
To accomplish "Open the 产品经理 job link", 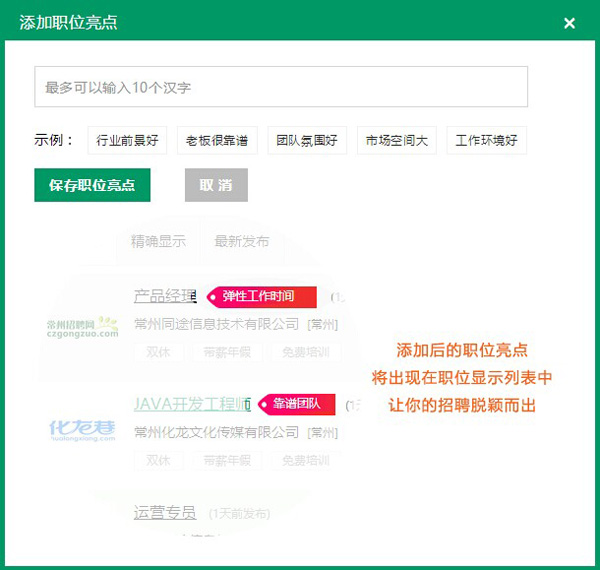I will tap(166, 296).
